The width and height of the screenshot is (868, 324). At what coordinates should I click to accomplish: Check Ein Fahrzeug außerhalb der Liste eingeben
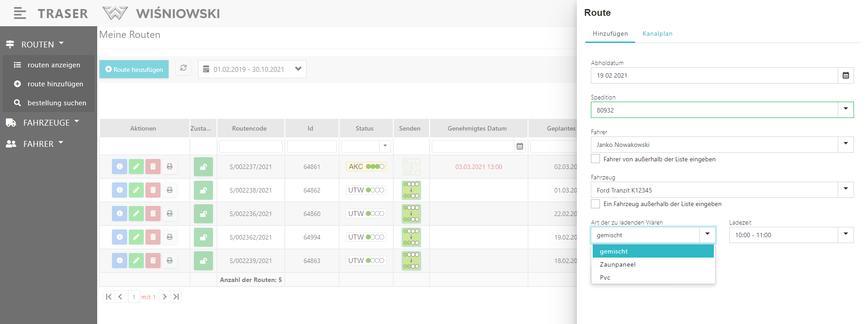(595, 204)
